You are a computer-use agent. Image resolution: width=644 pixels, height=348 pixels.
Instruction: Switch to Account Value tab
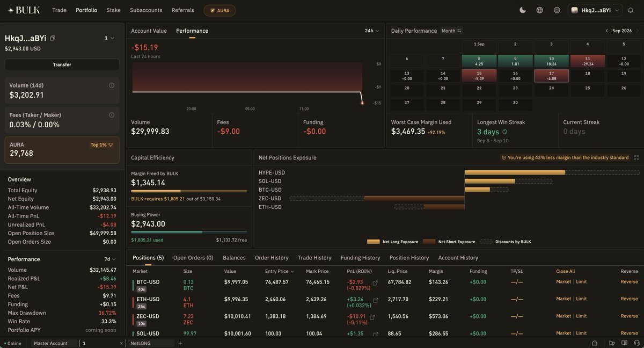(149, 31)
